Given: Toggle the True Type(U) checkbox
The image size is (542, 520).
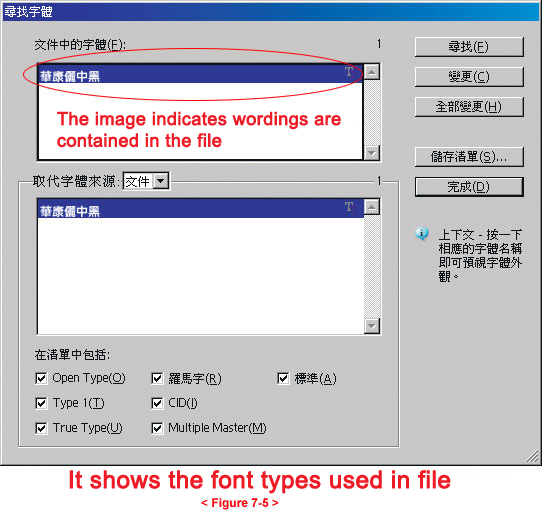Looking at the screenshot, I should pyautogui.click(x=41, y=428).
